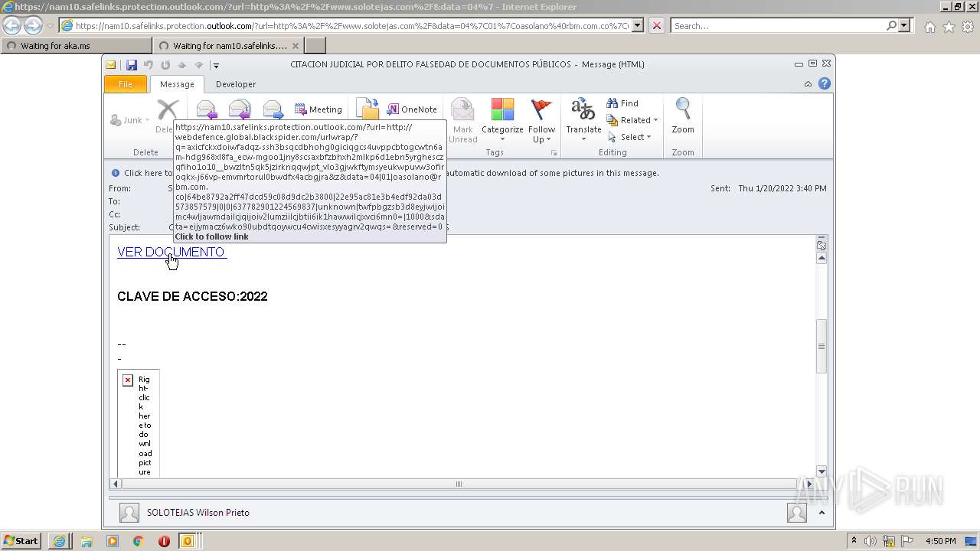The image size is (980, 551).
Task: Send message to OneNote
Action: pos(413,109)
